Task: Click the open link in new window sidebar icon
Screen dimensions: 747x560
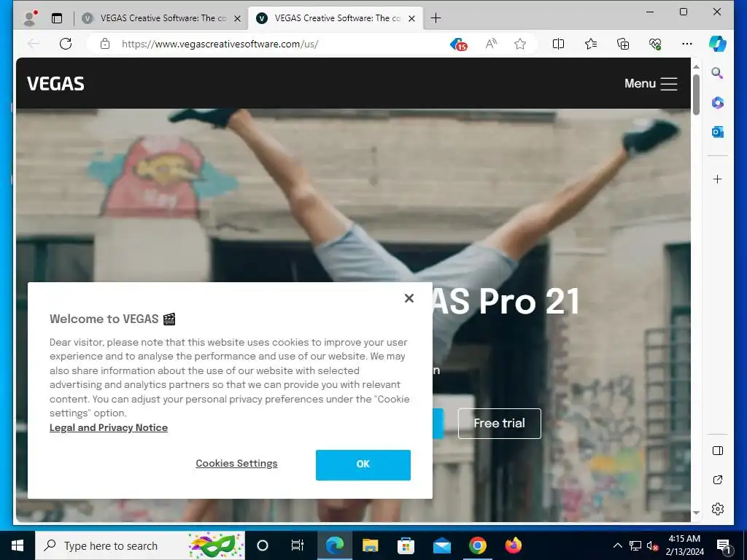Action: 718,480
